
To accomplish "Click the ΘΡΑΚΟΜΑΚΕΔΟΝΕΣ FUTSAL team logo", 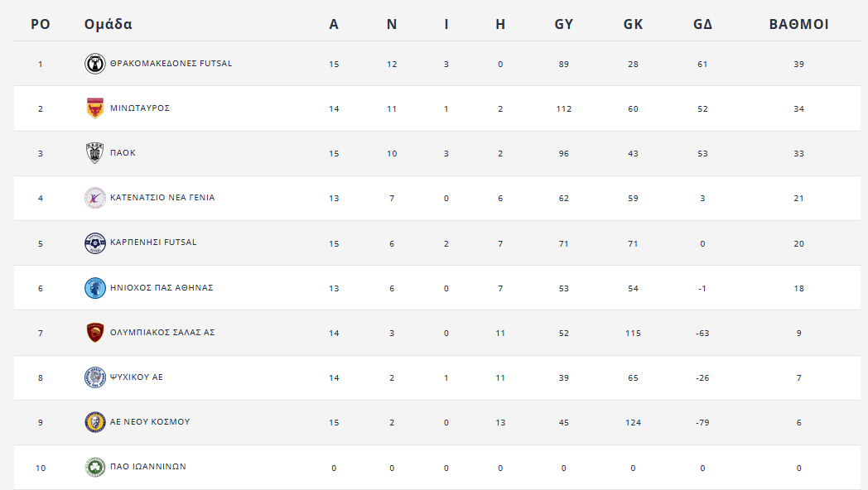I will pyautogui.click(x=95, y=64).
